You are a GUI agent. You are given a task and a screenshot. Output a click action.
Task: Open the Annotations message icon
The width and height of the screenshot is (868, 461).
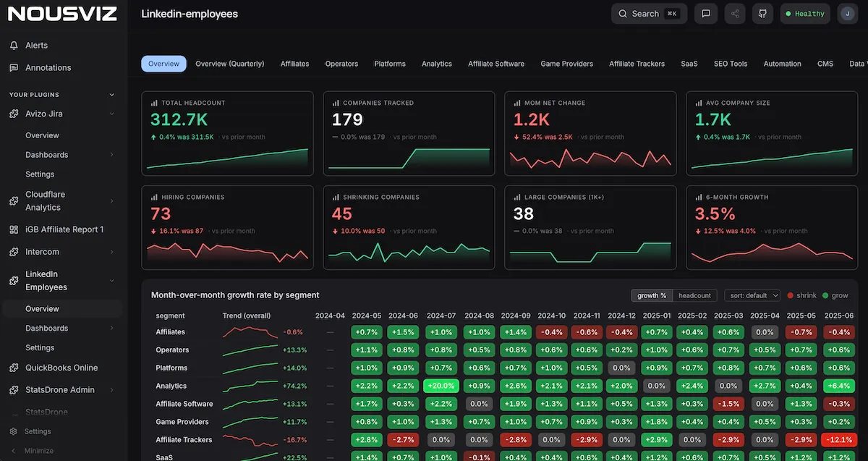14,67
